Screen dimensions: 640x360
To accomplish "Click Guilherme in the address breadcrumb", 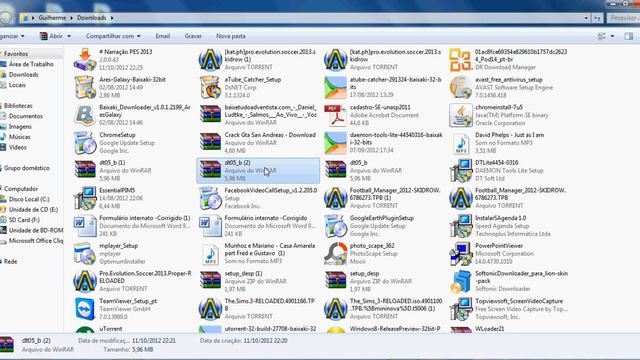I will [x=52, y=18].
